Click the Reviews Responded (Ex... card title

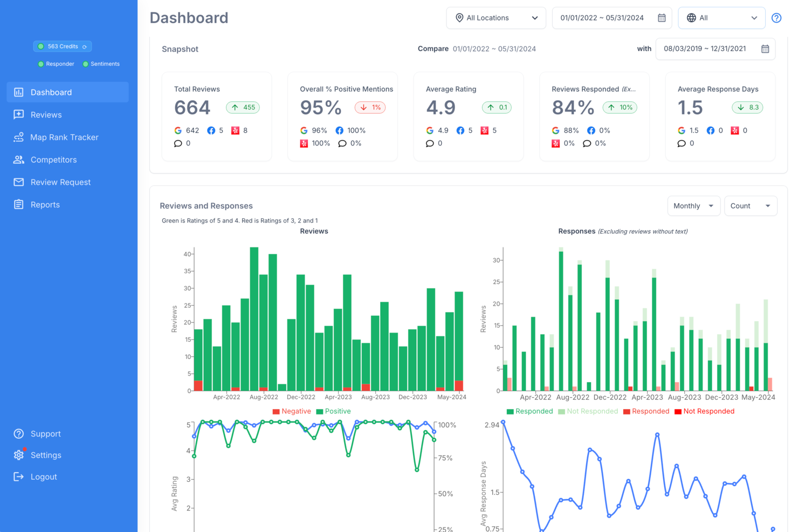(593, 89)
